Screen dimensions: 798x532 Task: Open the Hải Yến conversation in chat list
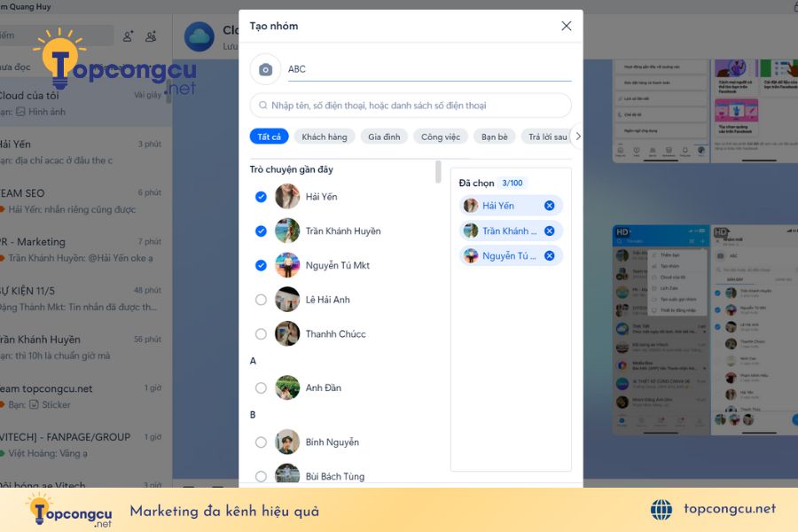coord(84,152)
